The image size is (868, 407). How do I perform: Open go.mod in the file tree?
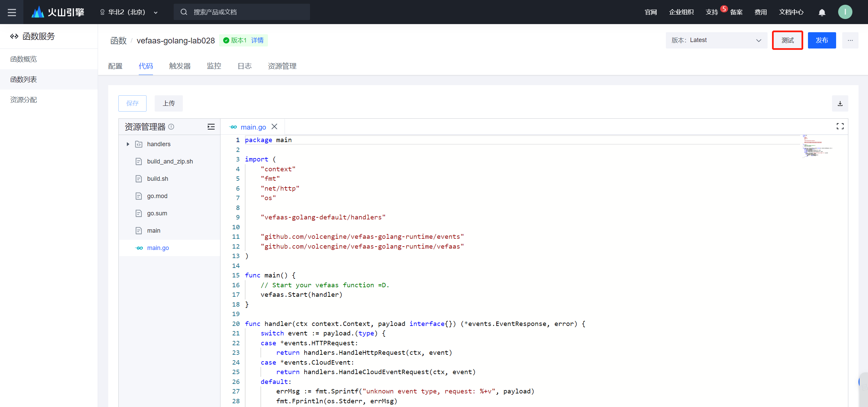click(x=157, y=196)
